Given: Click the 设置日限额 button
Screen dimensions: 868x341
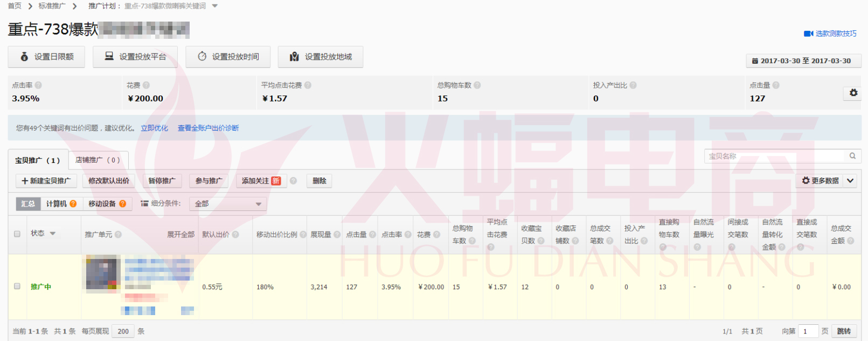Looking at the screenshot, I should coord(46,57).
